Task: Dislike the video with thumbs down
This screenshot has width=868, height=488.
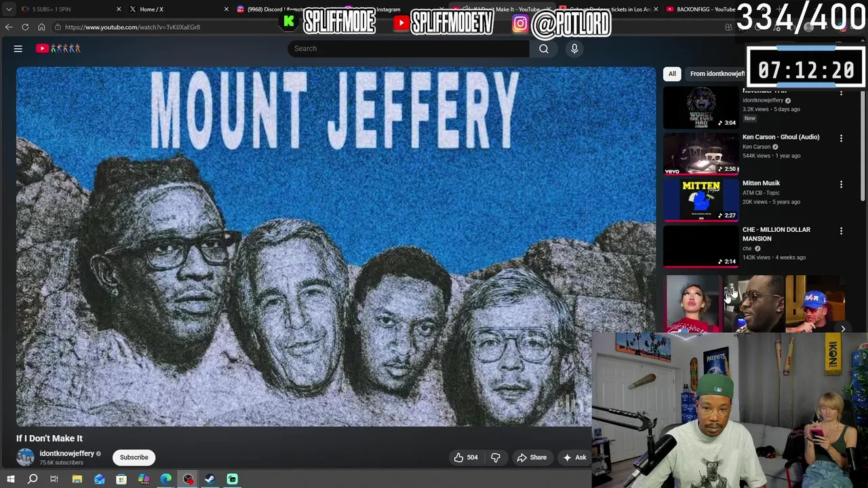Action: click(x=496, y=457)
